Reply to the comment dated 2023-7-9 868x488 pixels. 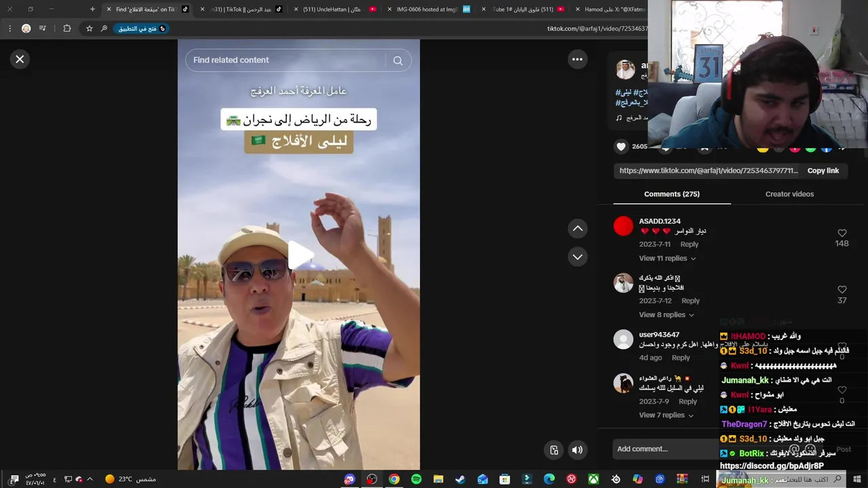688,401
